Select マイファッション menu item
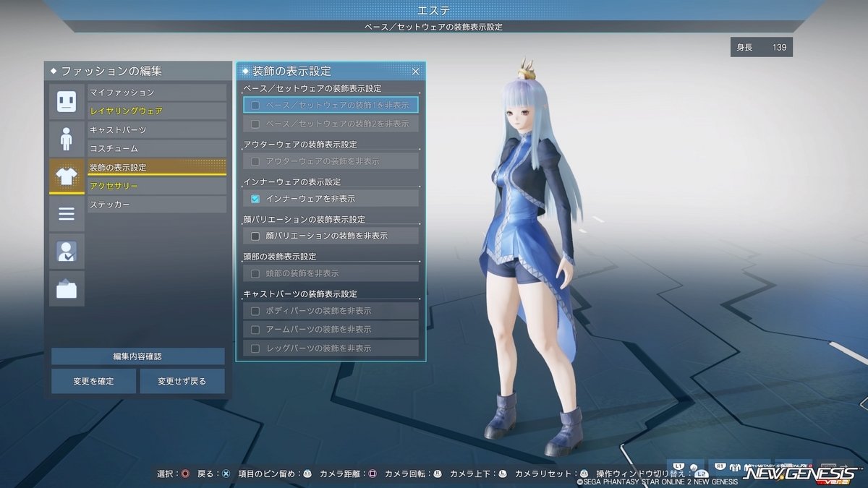The image size is (868, 488). 157,93
